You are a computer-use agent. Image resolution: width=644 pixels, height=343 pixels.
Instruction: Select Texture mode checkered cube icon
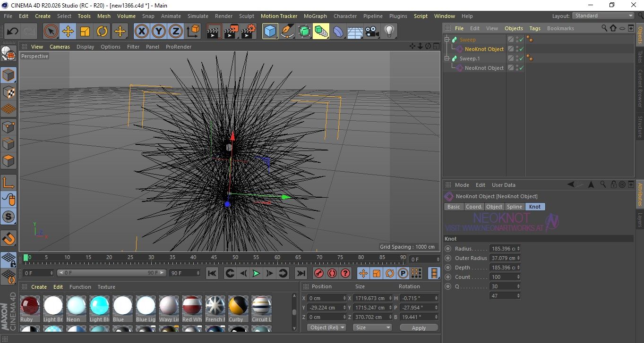(x=9, y=92)
